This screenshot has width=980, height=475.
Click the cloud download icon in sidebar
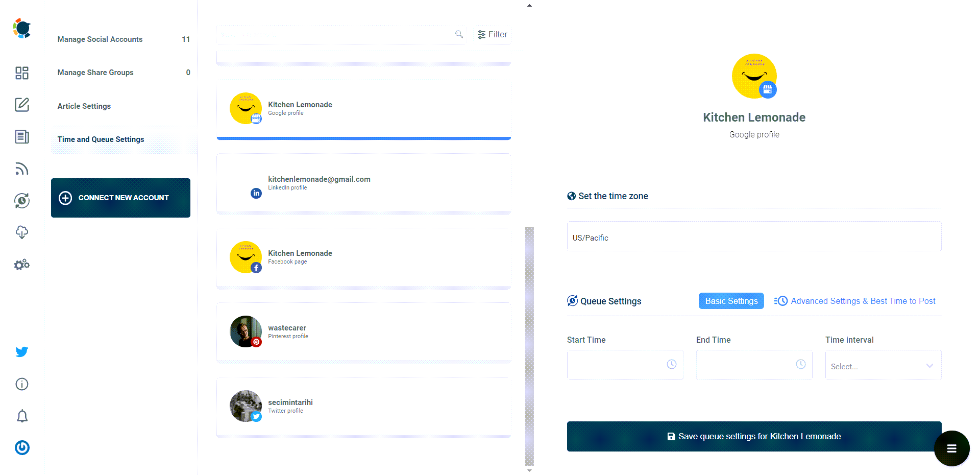point(21,232)
